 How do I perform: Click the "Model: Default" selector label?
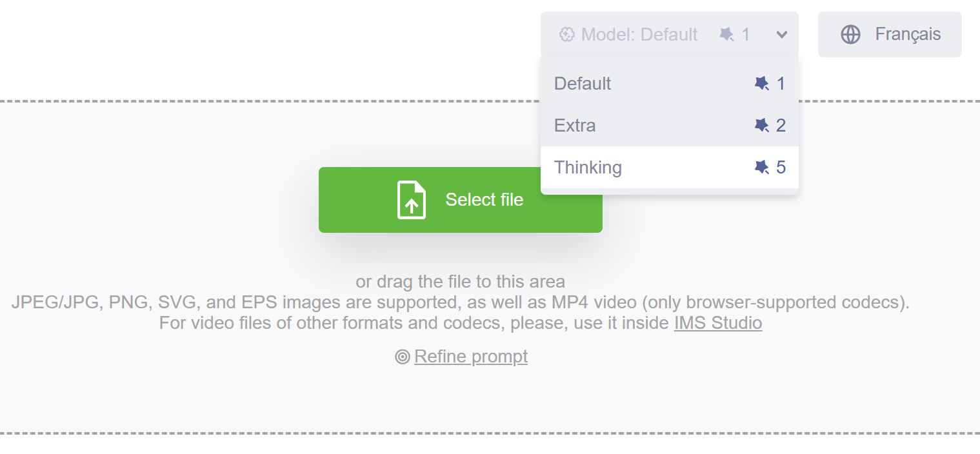click(x=639, y=34)
